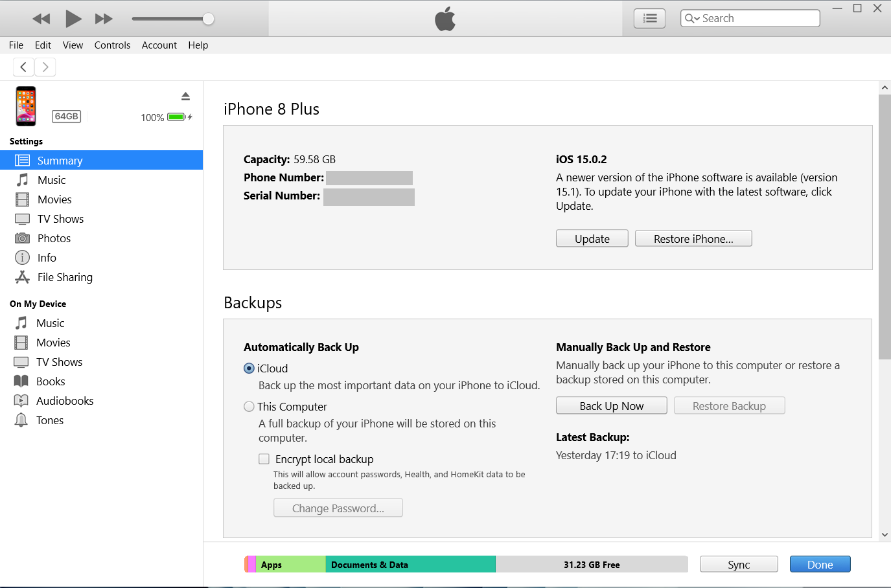
Task: Click the TV Shows screen icon under Settings
Action: (22, 219)
